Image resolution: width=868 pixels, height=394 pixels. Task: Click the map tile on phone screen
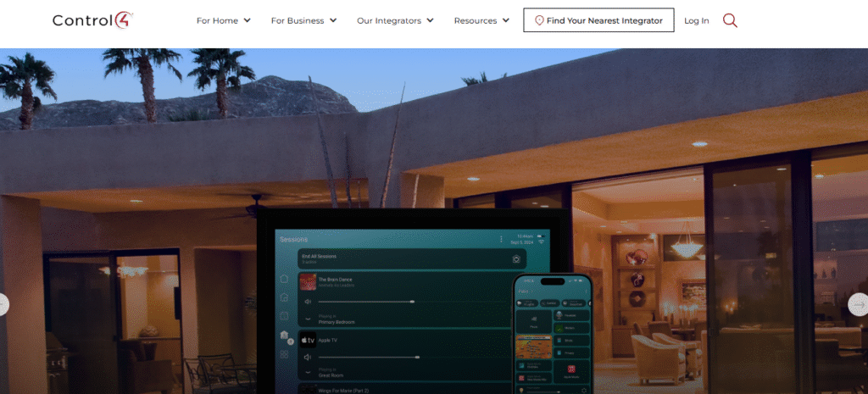pos(534,347)
